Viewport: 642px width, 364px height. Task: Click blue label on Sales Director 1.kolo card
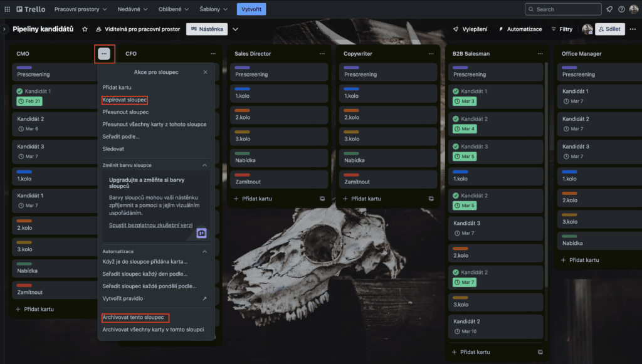point(243,89)
